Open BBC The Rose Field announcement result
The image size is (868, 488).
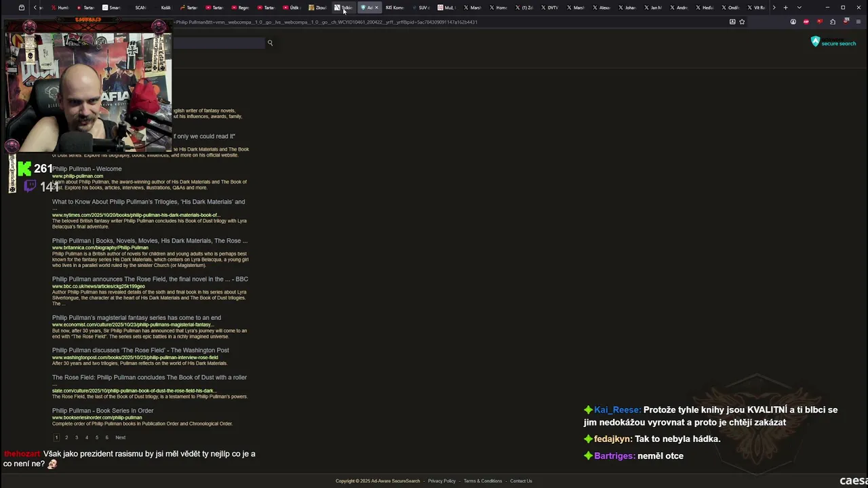coord(150,279)
